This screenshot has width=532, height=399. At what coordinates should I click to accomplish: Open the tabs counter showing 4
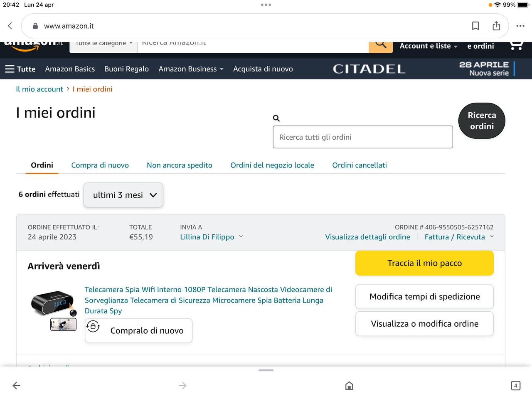click(515, 386)
